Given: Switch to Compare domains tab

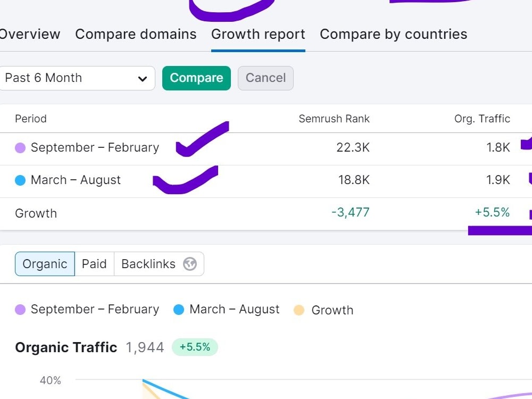Looking at the screenshot, I should point(136,34).
